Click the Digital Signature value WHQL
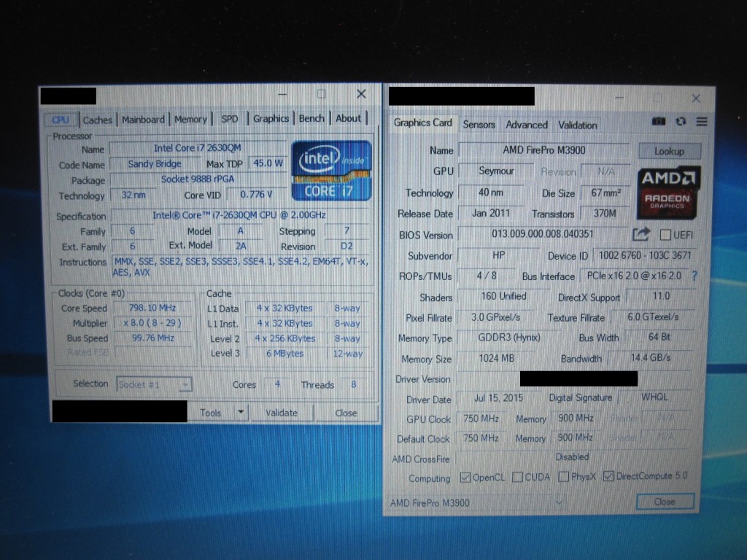 point(654,397)
